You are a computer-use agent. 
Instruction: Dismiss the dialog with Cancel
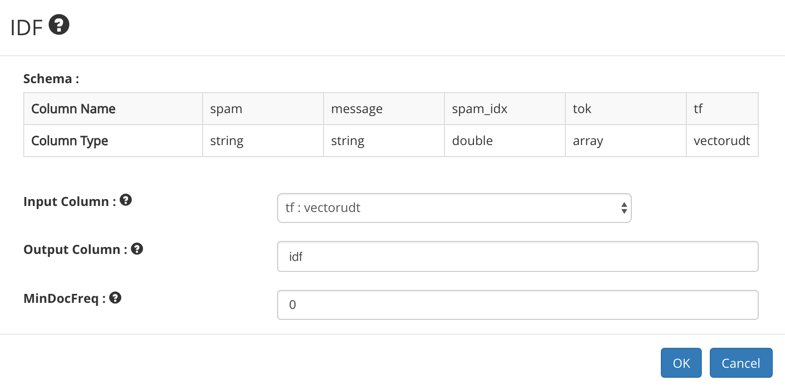point(741,363)
